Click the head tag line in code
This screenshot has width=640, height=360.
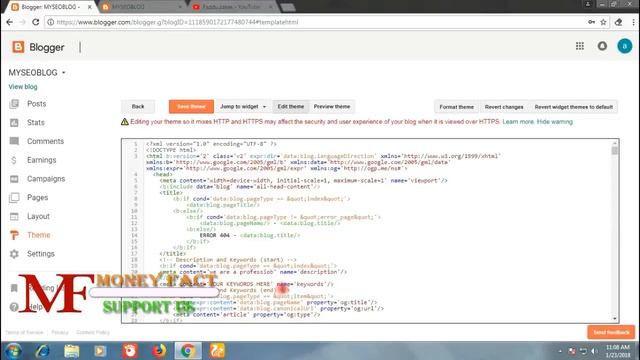[x=163, y=174]
